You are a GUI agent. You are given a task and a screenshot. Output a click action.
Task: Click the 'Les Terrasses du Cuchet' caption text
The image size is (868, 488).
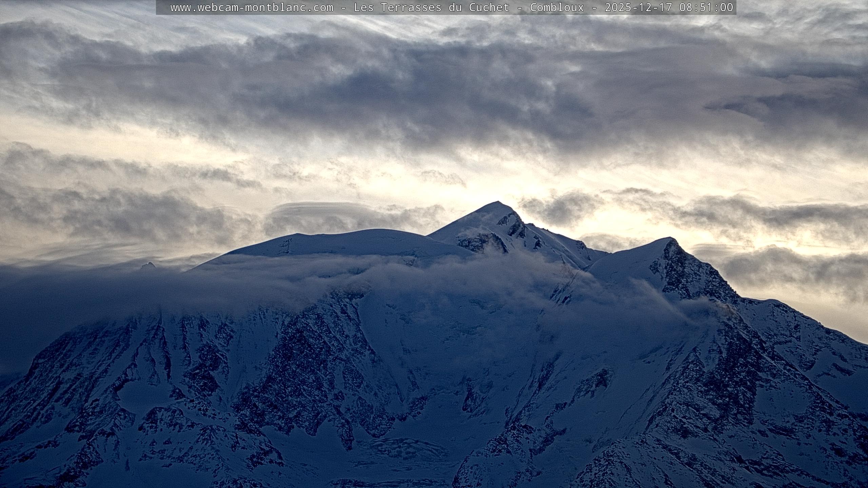pyautogui.click(x=431, y=7)
